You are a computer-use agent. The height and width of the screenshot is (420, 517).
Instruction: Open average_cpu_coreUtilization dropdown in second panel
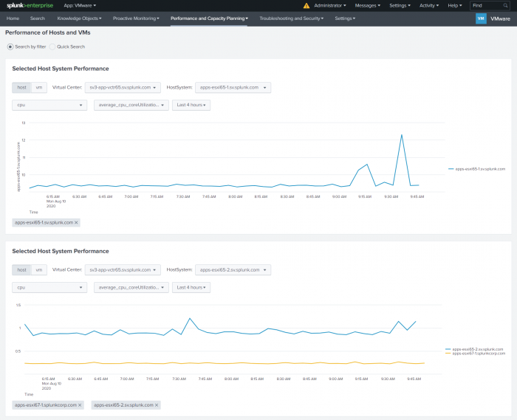tap(131, 288)
